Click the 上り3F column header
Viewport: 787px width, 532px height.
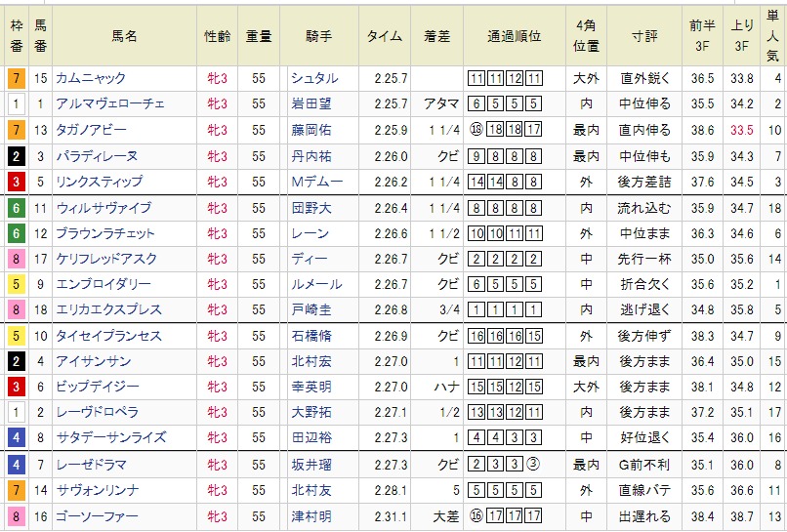click(742, 36)
